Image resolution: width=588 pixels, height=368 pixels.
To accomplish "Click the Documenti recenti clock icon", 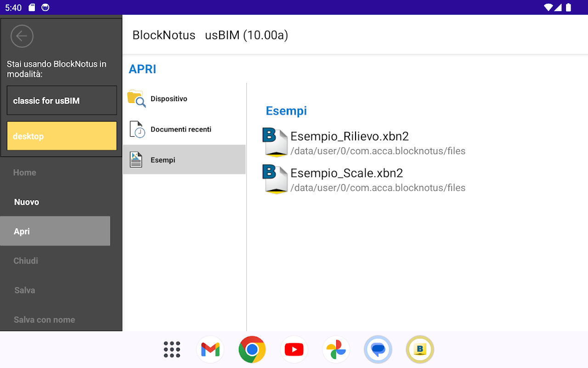I will (137, 129).
